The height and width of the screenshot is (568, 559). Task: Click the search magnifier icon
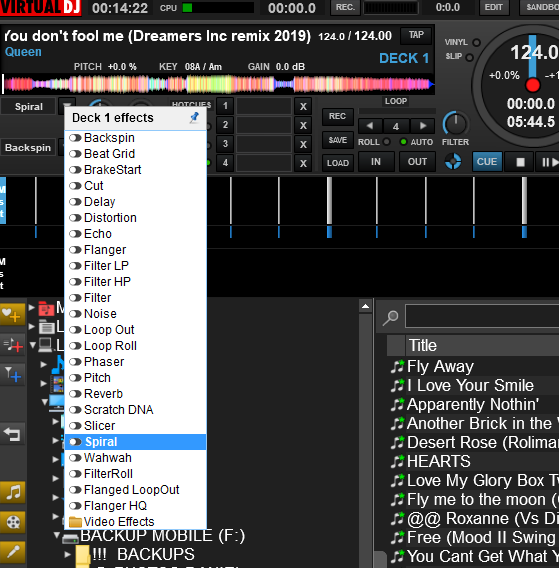point(391,317)
